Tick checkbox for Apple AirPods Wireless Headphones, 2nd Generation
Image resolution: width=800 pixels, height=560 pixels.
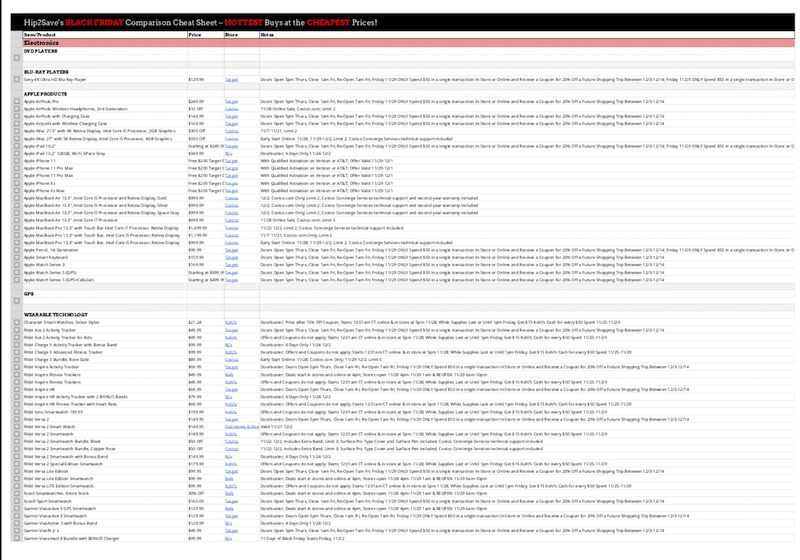(x=17, y=109)
